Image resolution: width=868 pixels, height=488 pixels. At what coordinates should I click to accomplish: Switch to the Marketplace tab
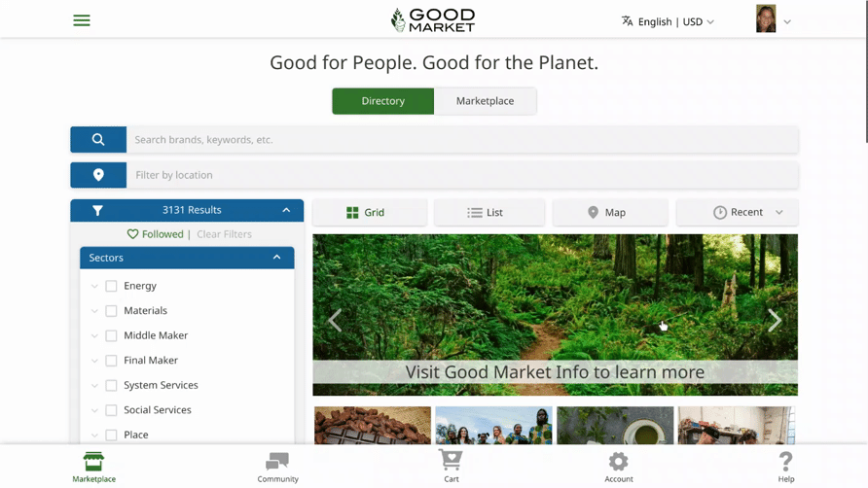pos(485,101)
